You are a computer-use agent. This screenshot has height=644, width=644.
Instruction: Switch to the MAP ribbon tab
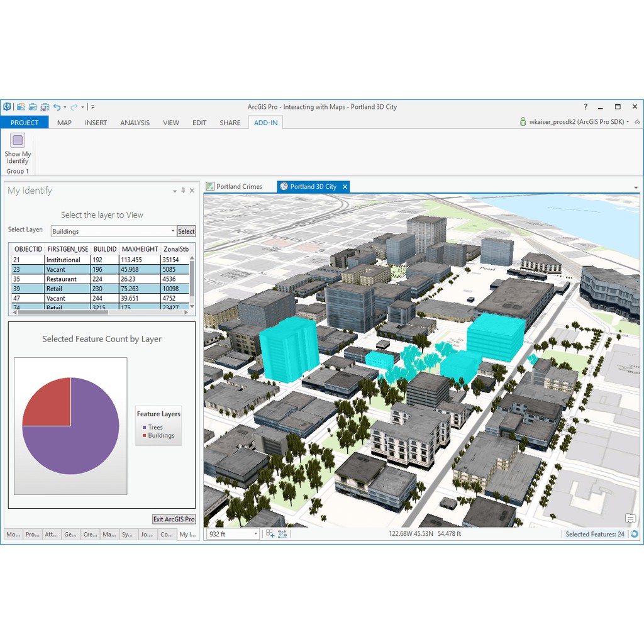click(65, 123)
